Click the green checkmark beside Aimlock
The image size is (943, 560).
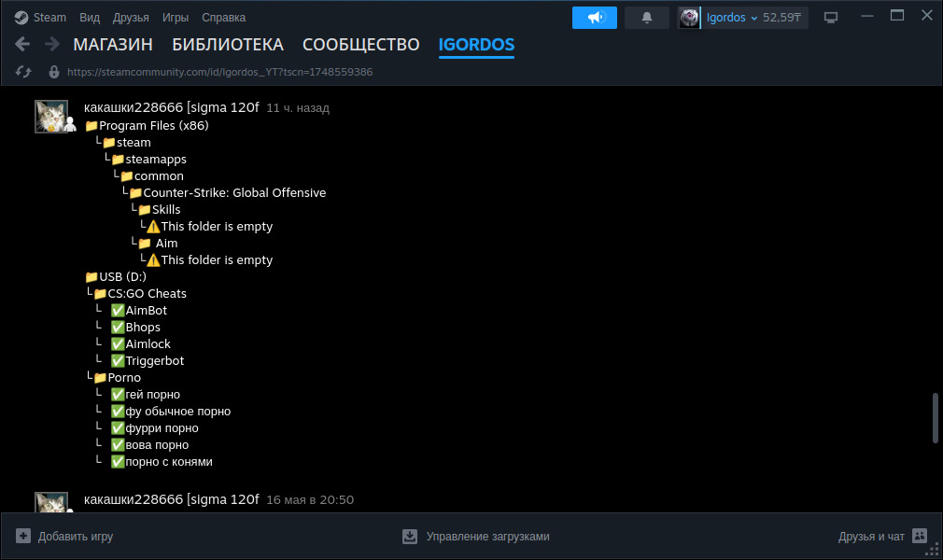[118, 344]
